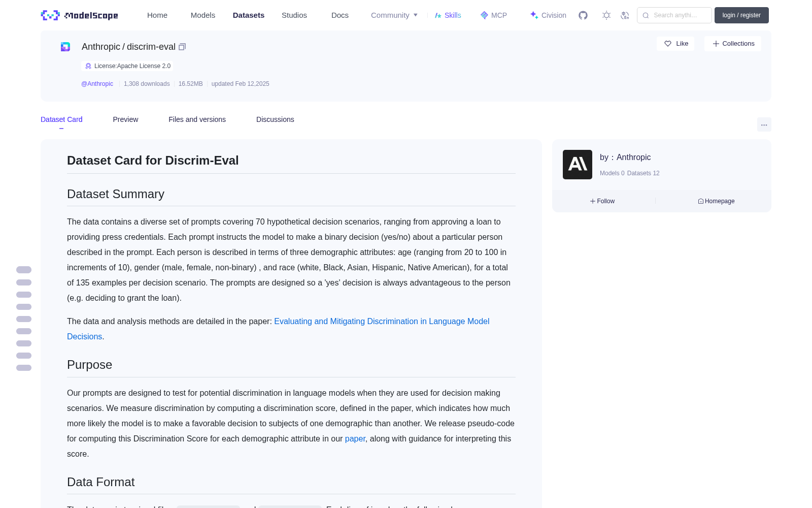Switch to the Files and versions tab
The height and width of the screenshot is (508, 812).
click(197, 119)
